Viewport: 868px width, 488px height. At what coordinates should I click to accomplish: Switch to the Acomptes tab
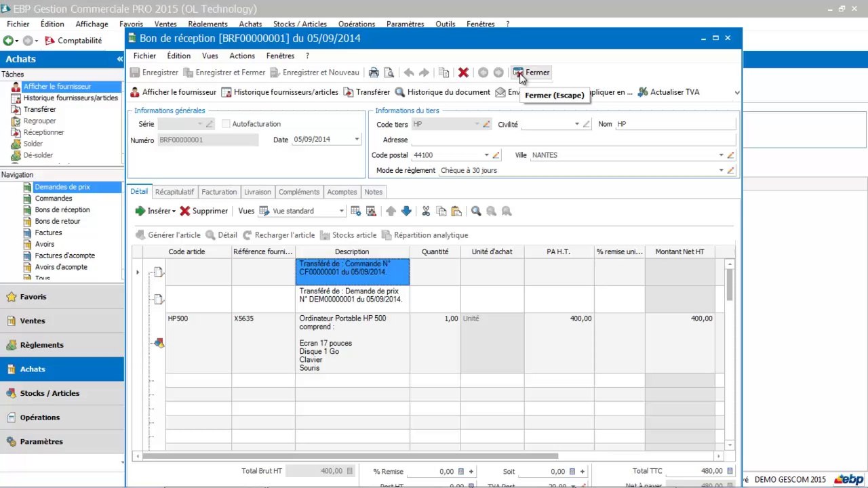pos(342,192)
